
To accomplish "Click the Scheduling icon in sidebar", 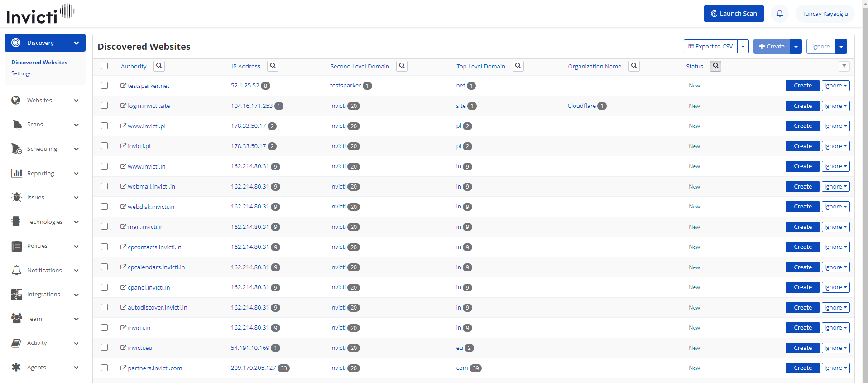I will coord(17,149).
